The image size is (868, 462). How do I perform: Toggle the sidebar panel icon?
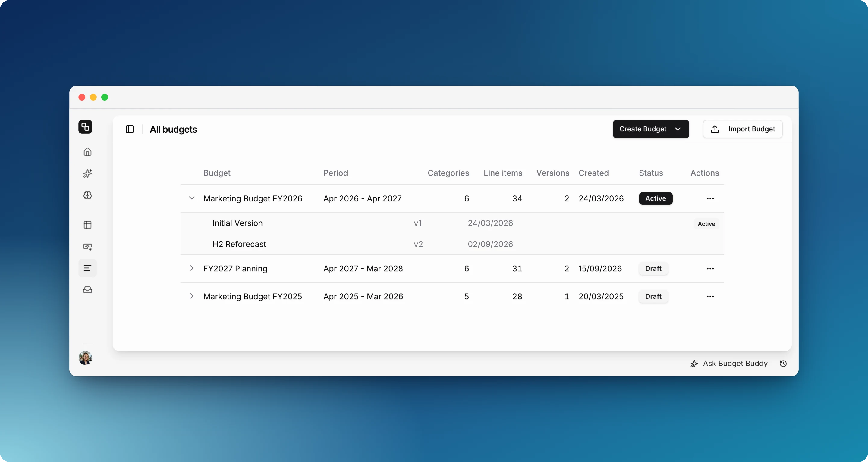click(x=130, y=129)
